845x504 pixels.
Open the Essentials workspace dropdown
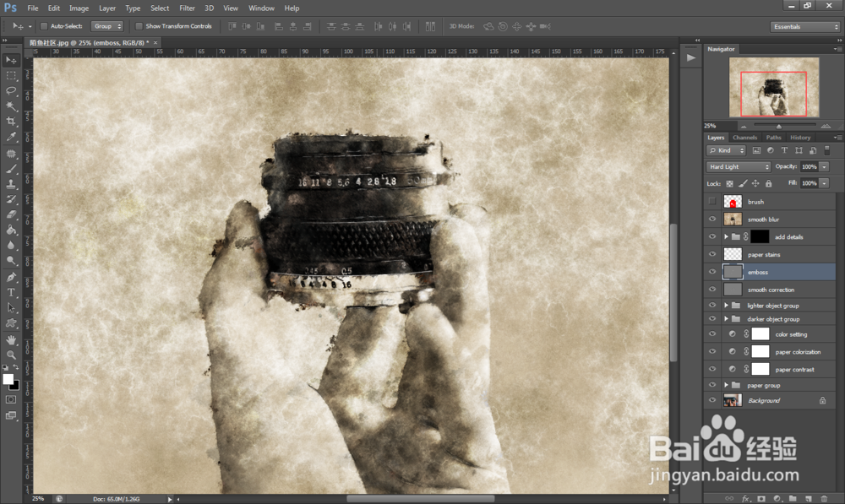805,26
